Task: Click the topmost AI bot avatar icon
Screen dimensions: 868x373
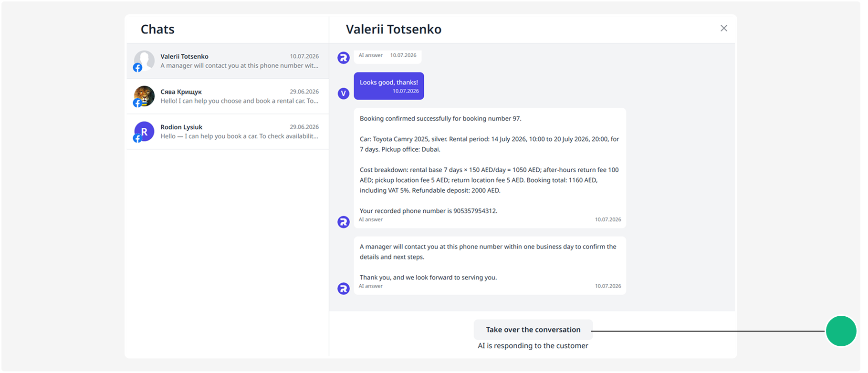Action: [x=344, y=58]
